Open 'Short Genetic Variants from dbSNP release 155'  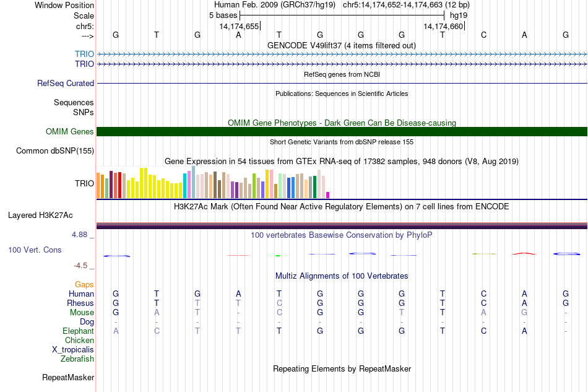click(342, 142)
